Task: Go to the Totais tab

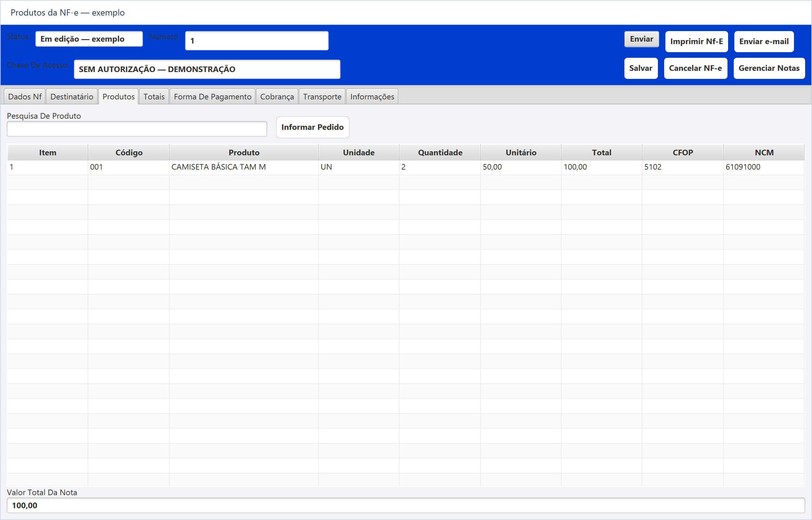Action: [x=154, y=97]
